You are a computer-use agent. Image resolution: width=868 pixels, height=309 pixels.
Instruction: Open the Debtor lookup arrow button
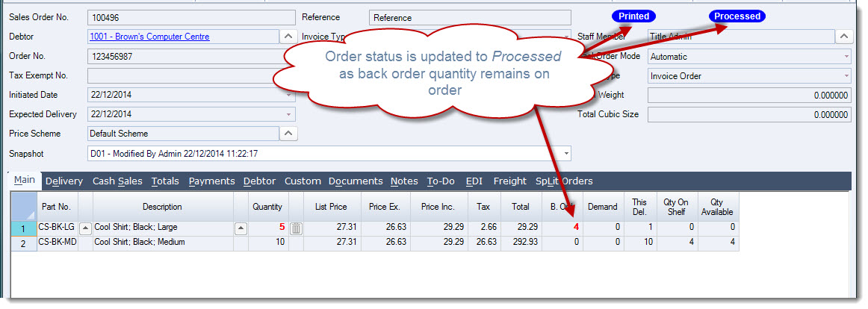tap(289, 37)
